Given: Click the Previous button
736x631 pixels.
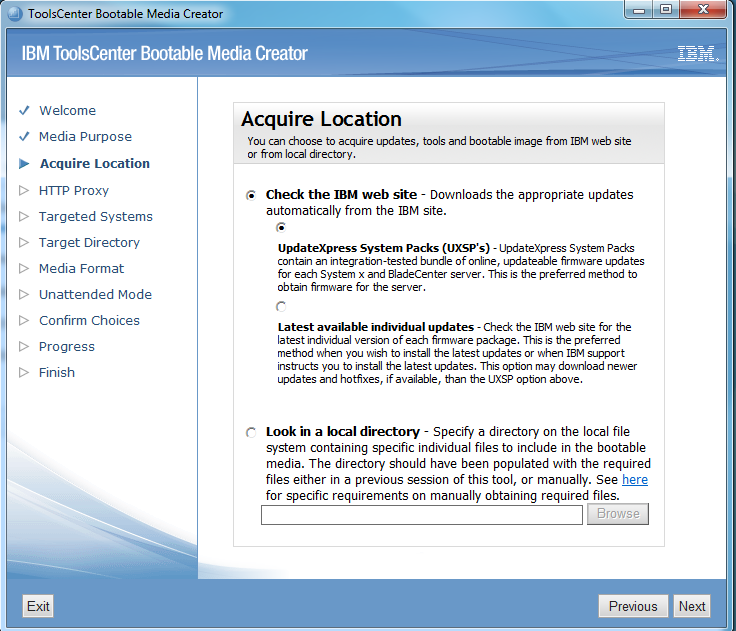Looking at the screenshot, I should click(x=632, y=606).
